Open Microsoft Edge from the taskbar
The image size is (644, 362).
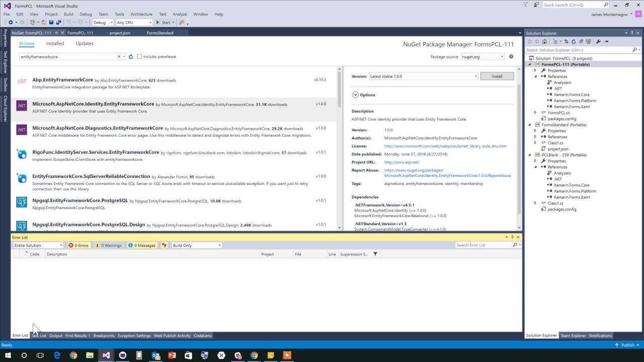click(x=57, y=355)
